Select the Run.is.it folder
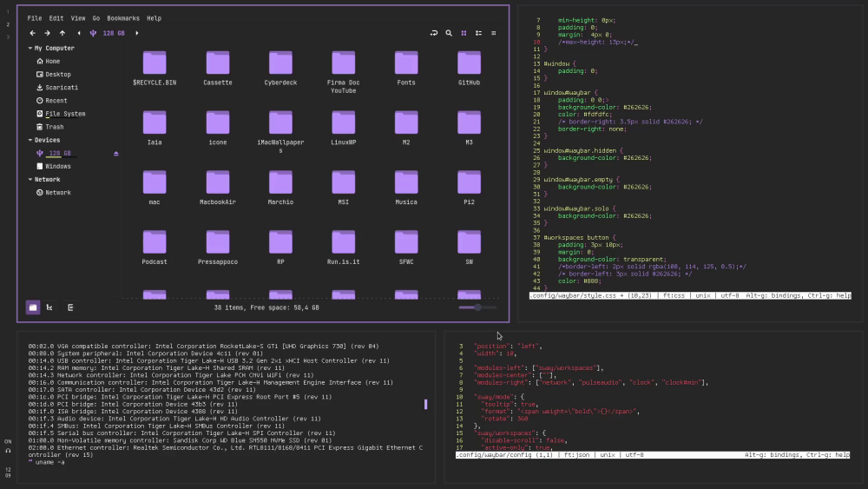This screenshot has width=868, height=489. [x=343, y=248]
